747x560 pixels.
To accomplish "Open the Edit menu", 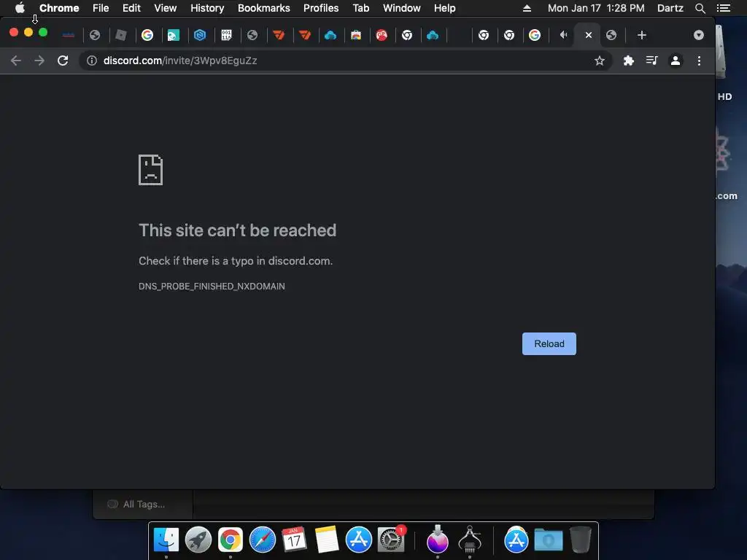I will [x=131, y=8].
